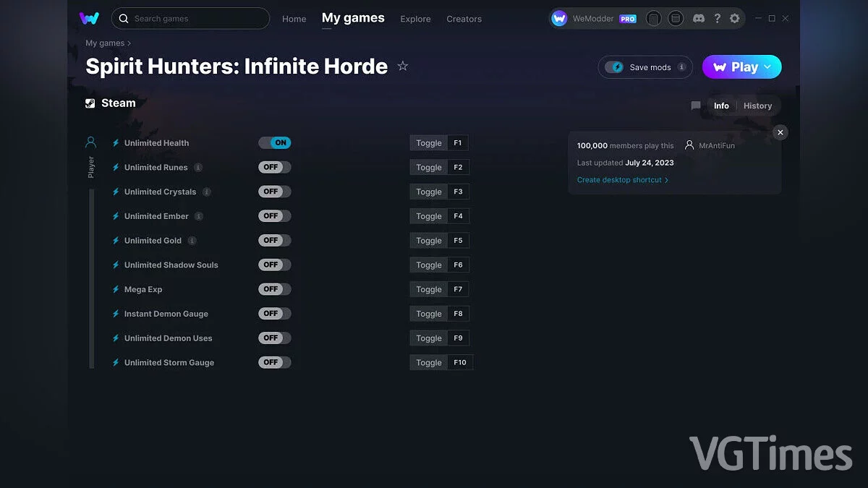
Task: Enable Unlimited Demon Uses toggle
Action: click(275, 338)
